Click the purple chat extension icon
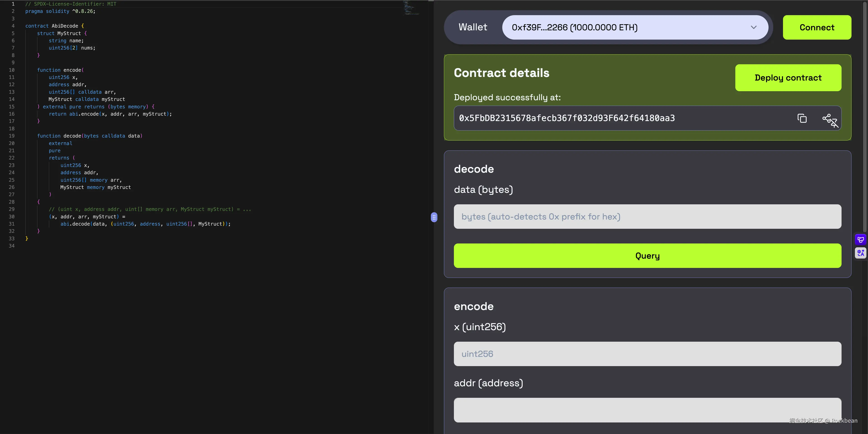This screenshot has width=868, height=434. click(x=861, y=239)
